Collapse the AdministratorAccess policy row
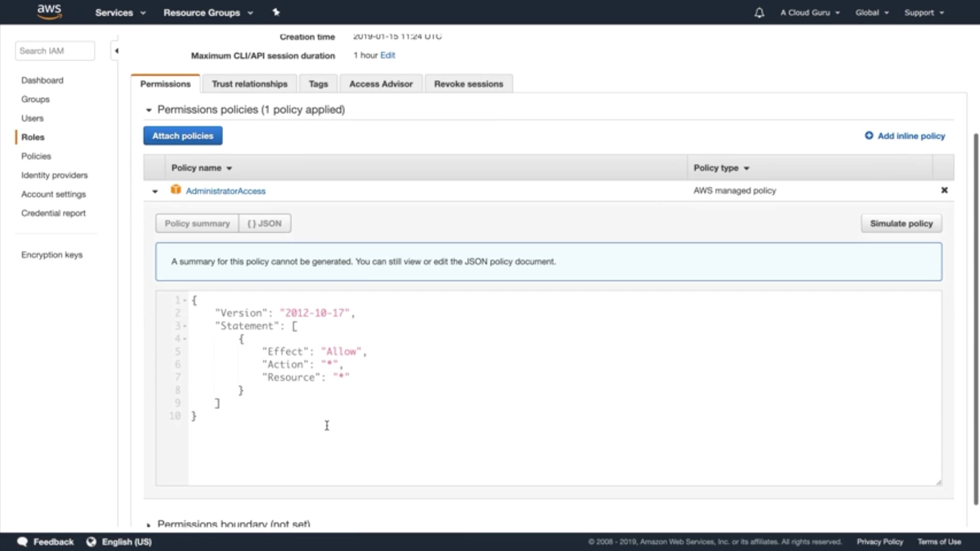Image resolution: width=980 pixels, height=551 pixels. (155, 191)
